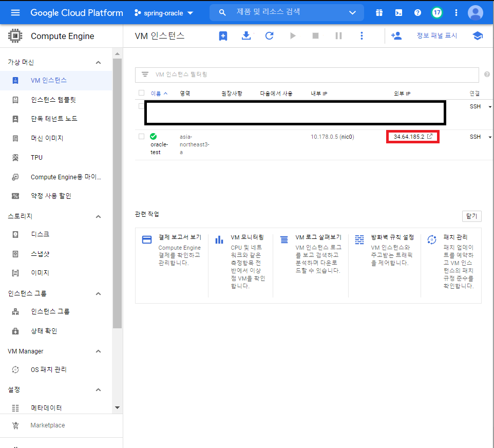The image size is (494, 448).
Task: Open the hamburger navigation menu
Action: click(x=15, y=13)
